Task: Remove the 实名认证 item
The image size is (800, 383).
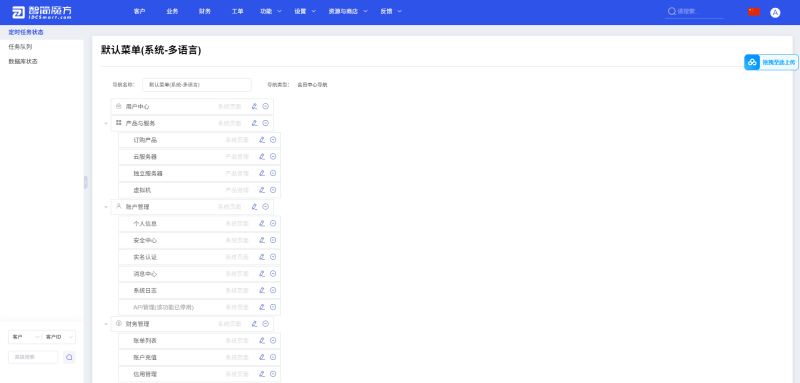Action: (273, 257)
